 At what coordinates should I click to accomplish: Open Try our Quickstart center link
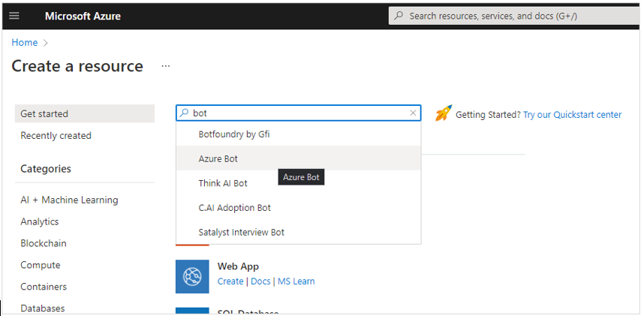pyautogui.click(x=572, y=115)
